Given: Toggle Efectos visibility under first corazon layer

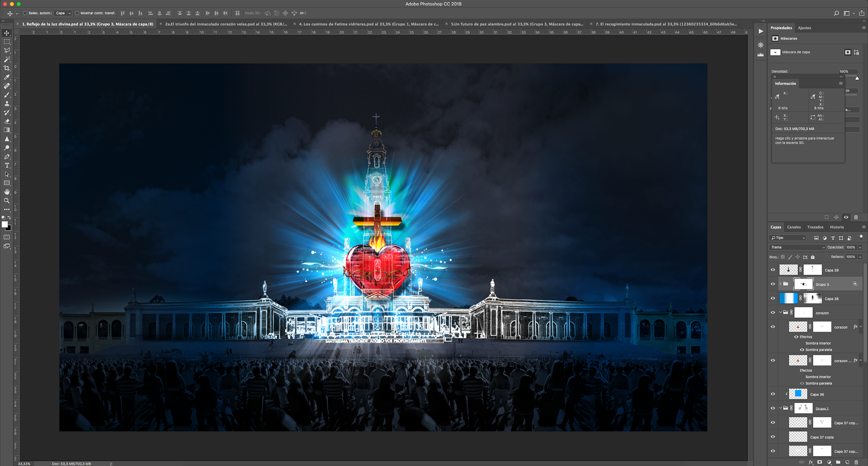Looking at the screenshot, I should coord(796,337).
